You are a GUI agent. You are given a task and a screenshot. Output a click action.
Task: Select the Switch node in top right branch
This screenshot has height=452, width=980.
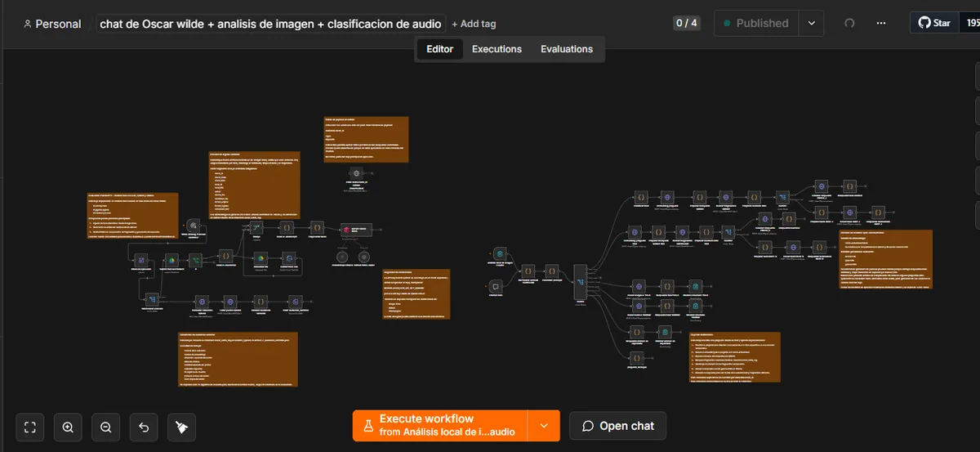782,197
